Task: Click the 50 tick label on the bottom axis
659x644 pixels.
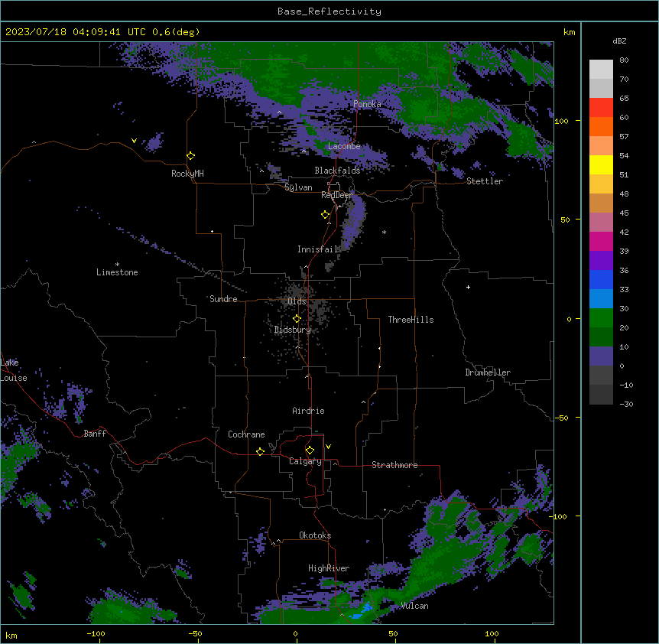Action: click(x=393, y=633)
